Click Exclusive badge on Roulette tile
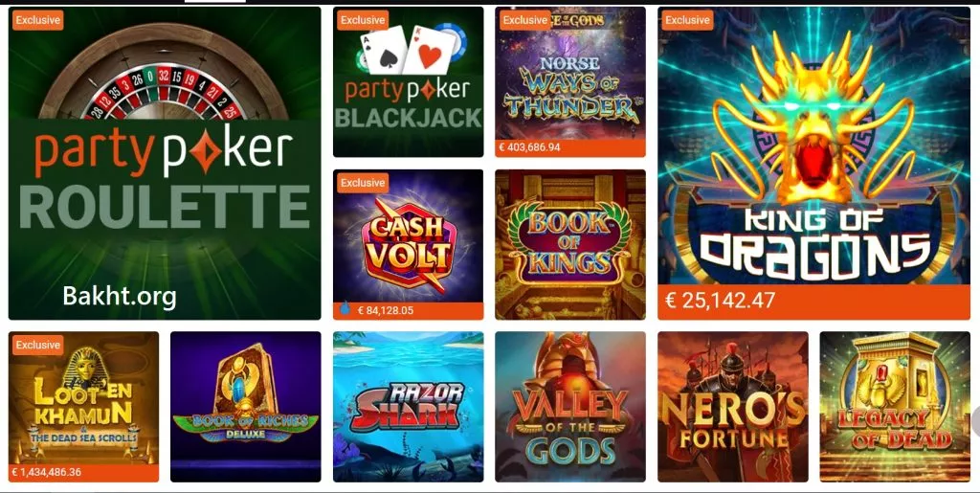The height and width of the screenshot is (493, 980). [x=38, y=20]
